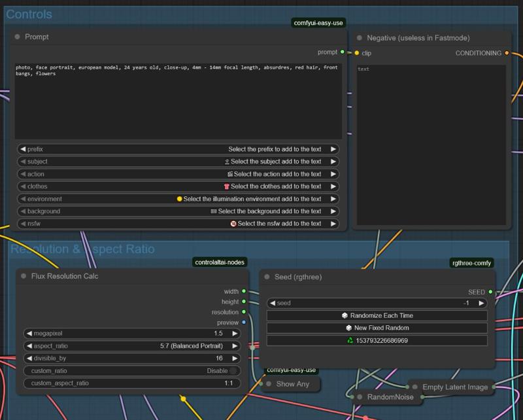
Task: Click the green prompt output port
Action: (342, 52)
